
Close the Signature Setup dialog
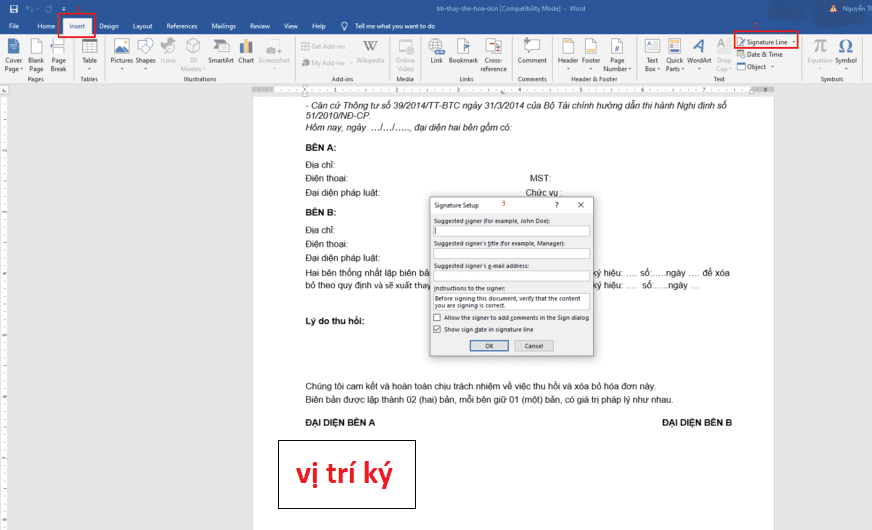tap(581, 205)
